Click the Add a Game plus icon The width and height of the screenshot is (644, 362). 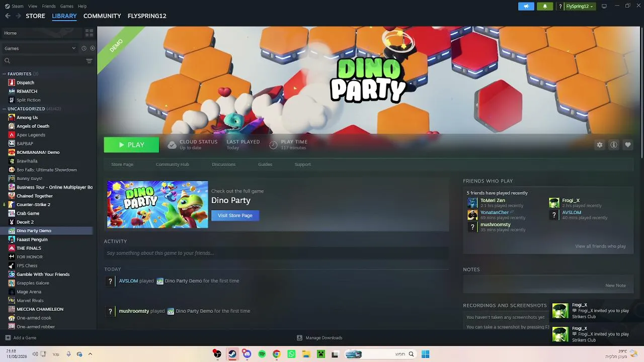click(8, 338)
